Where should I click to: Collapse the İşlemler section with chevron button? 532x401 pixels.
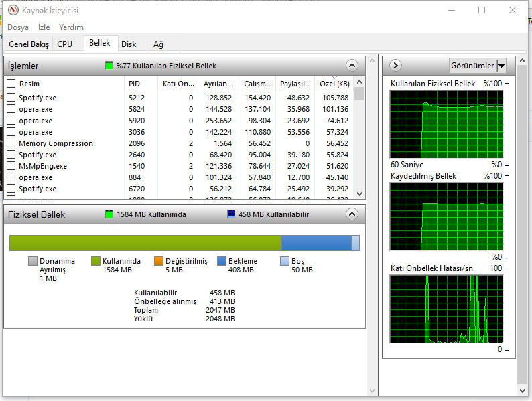pos(352,66)
